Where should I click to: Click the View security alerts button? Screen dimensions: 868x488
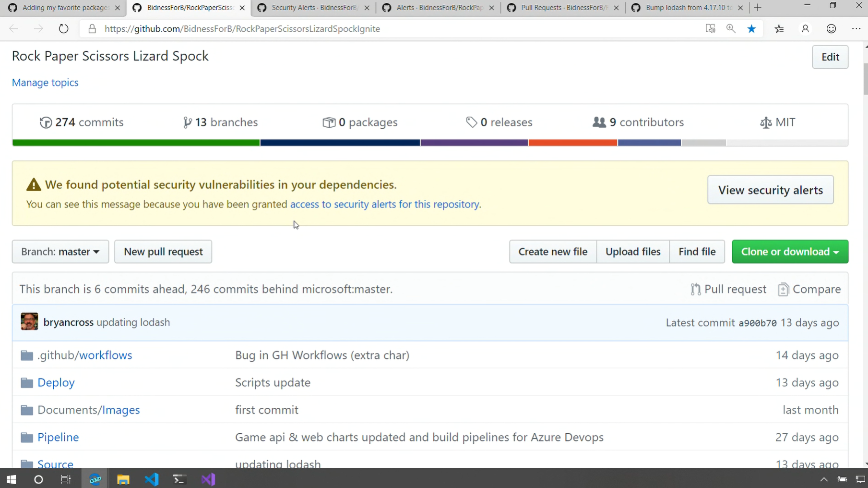pos(770,190)
